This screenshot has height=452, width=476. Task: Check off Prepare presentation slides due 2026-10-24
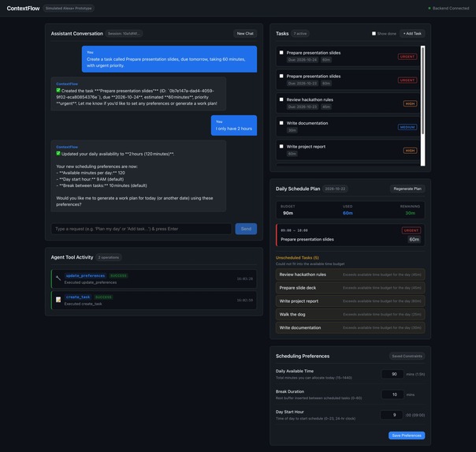coord(281,53)
